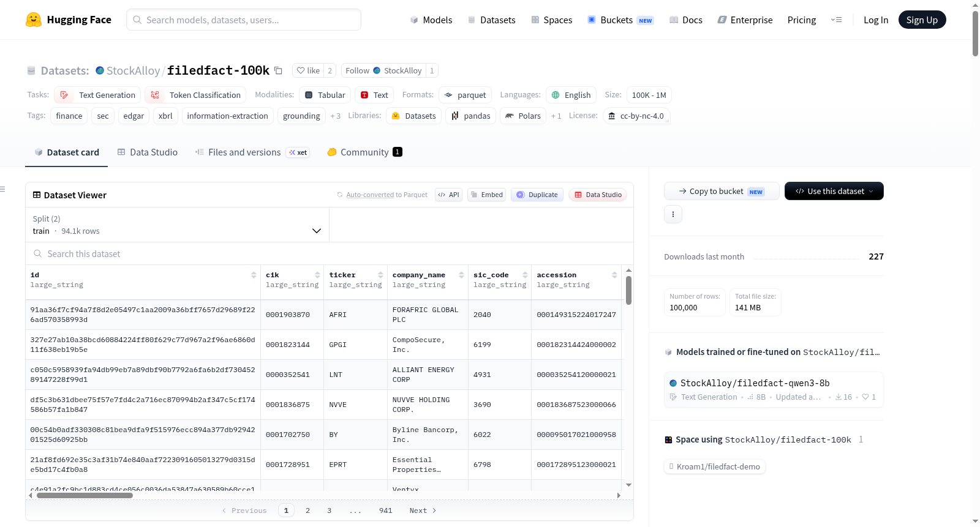Open the Docs page

[686, 20]
